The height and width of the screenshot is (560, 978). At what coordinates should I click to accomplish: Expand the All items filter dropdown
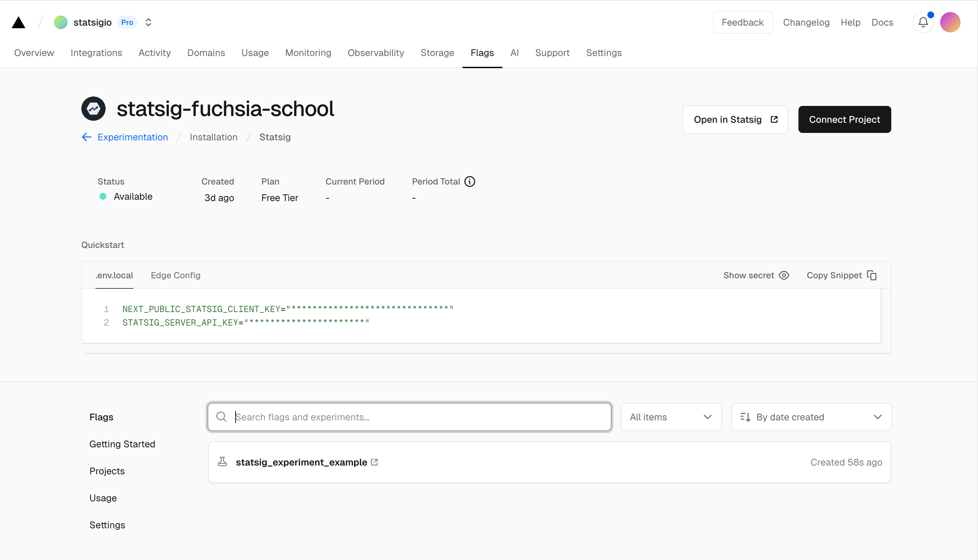[x=669, y=417]
